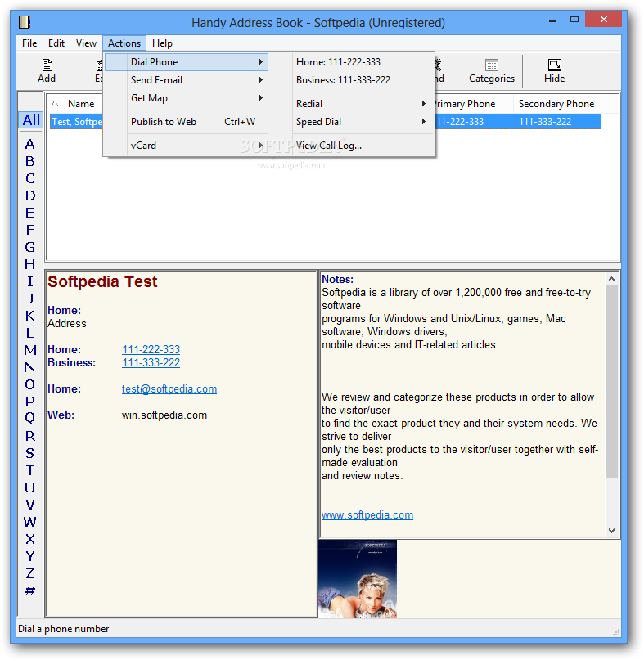
Task: Filter contacts by letter E
Action: click(x=29, y=213)
